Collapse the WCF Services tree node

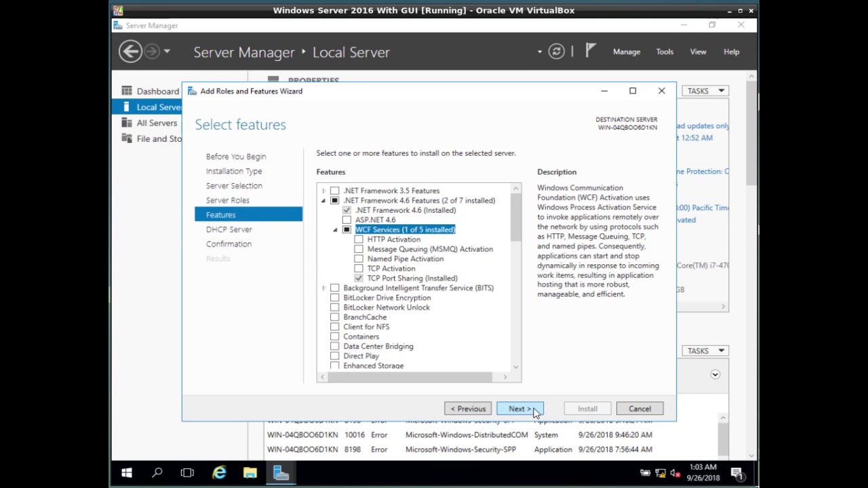click(335, 230)
